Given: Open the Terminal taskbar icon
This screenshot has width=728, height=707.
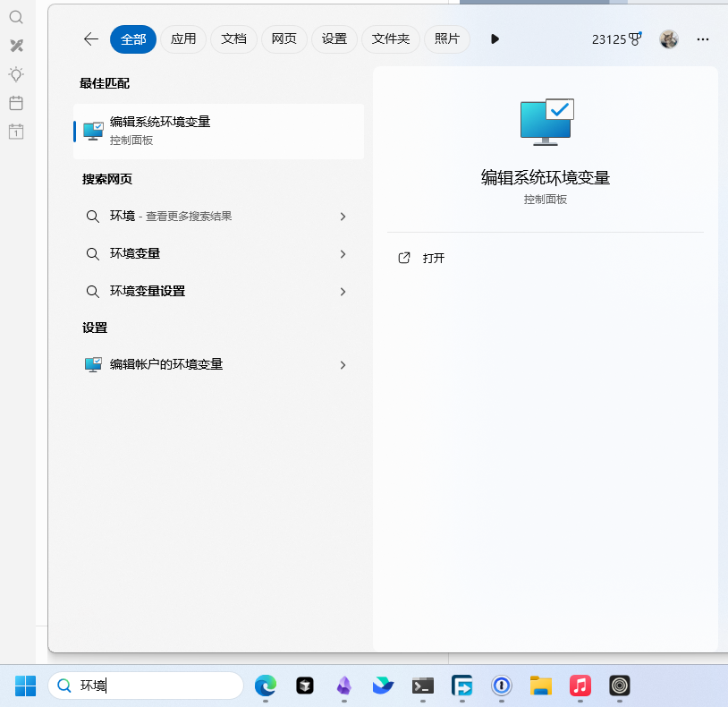Looking at the screenshot, I should tap(423, 686).
